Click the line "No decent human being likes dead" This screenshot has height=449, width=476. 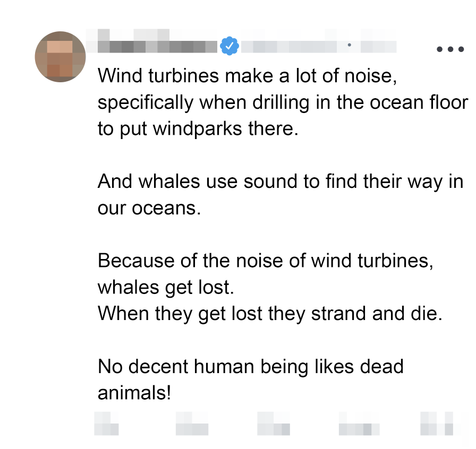pyautogui.click(x=251, y=367)
